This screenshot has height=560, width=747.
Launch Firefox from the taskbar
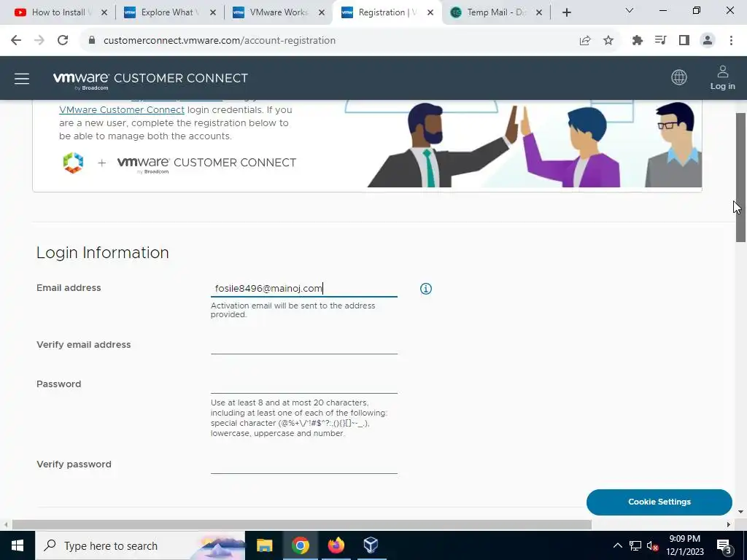point(336,545)
